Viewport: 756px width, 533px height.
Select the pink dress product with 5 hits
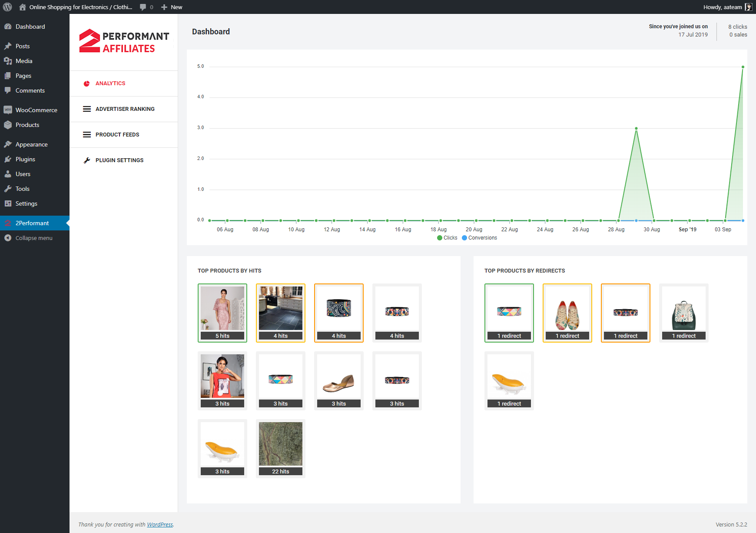(x=222, y=313)
